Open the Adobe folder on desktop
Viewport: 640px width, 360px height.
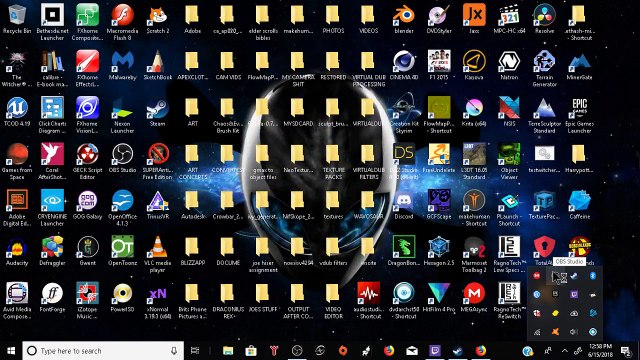[x=193, y=19]
